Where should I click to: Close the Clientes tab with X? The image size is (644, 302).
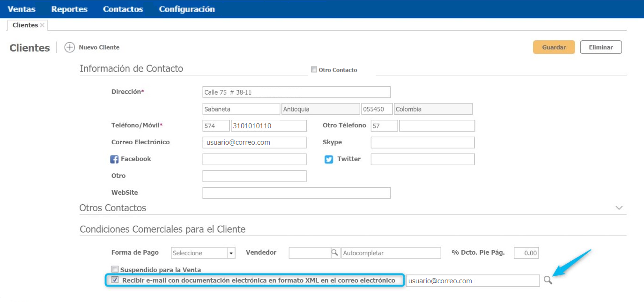click(x=42, y=25)
